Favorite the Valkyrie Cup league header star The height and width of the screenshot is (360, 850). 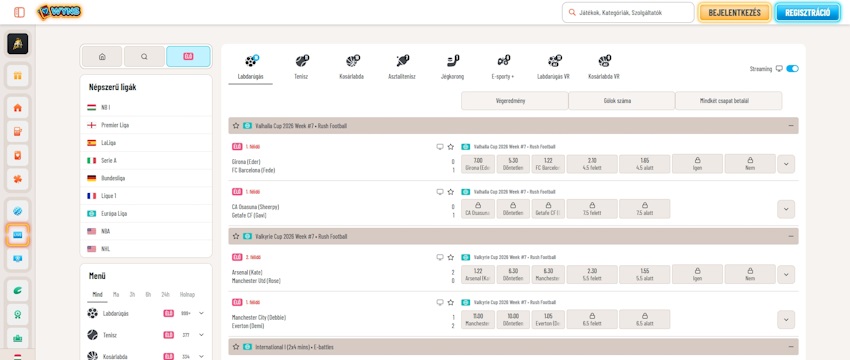coord(236,236)
